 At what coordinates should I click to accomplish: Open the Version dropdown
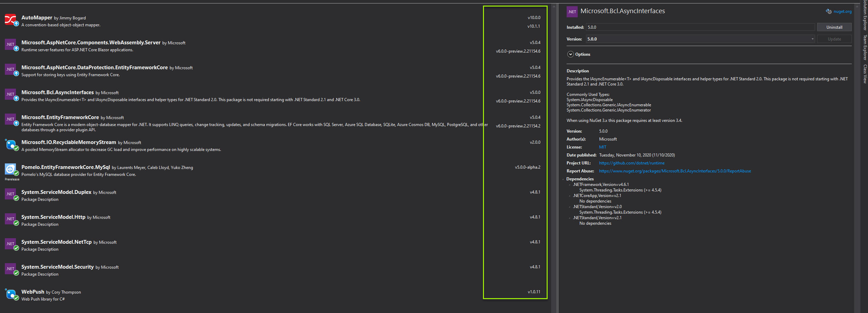(x=813, y=39)
